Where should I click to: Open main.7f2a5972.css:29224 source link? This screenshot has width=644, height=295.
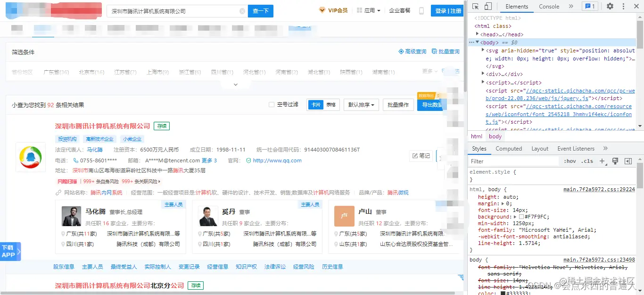(x=599, y=189)
